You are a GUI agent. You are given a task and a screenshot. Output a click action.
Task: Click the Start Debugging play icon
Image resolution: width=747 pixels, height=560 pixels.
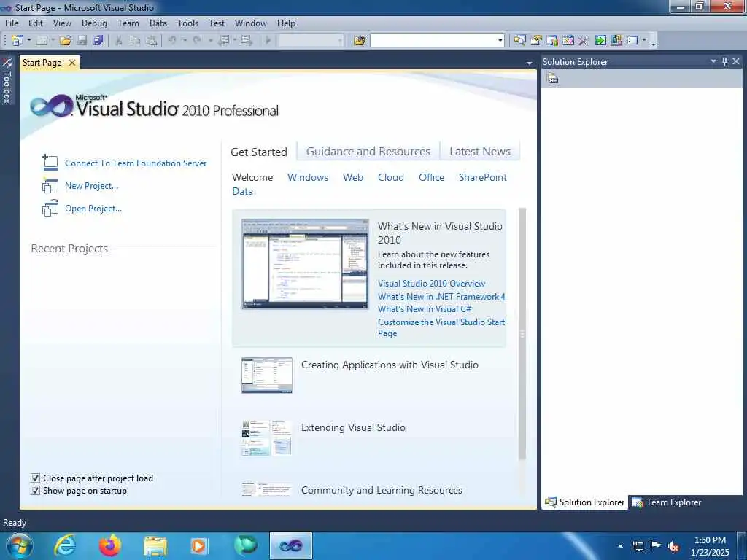point(268,41)
